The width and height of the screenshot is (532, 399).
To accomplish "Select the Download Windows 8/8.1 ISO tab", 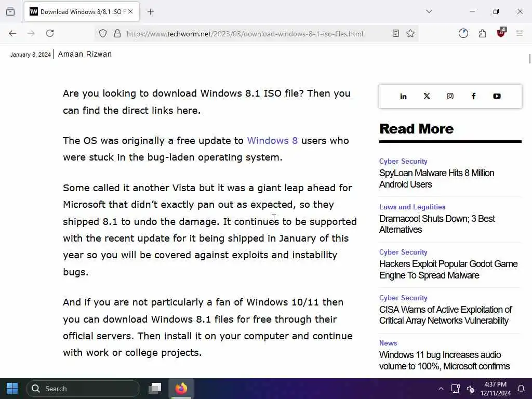I will pos(82,12).
